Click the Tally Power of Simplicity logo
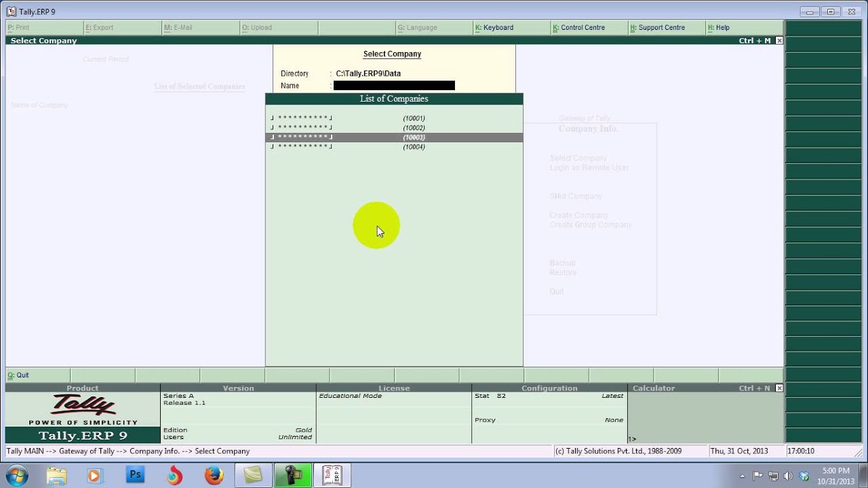 click(83, 409)
